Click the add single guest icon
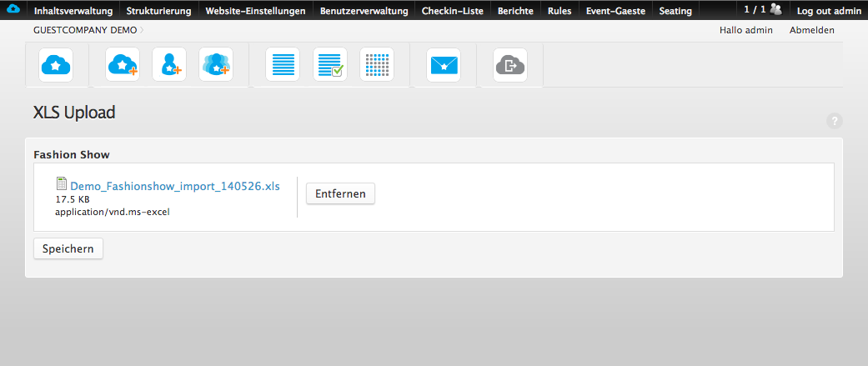 168,65
